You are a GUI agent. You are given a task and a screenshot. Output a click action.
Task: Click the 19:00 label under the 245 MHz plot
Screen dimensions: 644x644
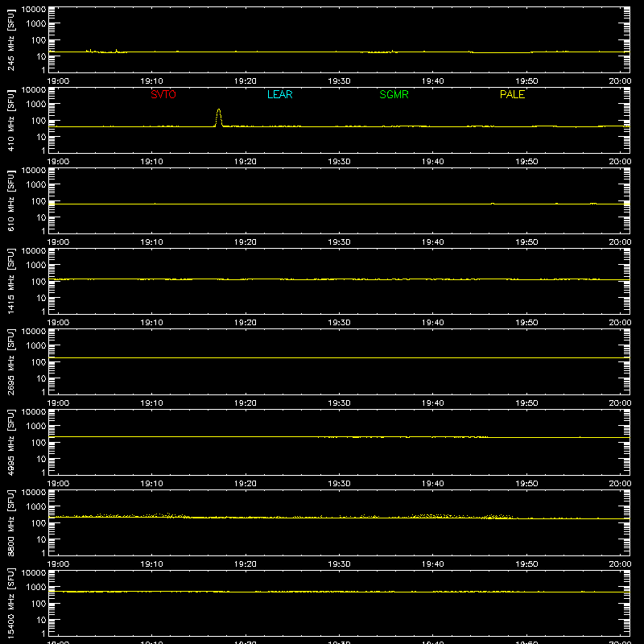point(58,81)
